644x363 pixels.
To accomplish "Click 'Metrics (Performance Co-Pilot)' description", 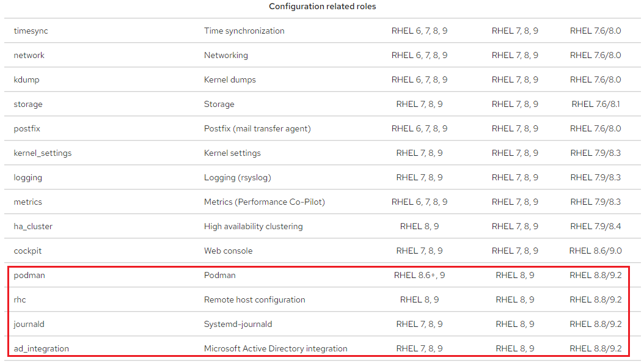I will 264,202.
